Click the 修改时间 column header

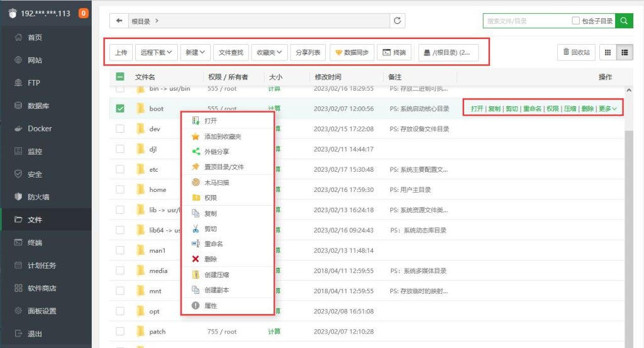[328, 77]
